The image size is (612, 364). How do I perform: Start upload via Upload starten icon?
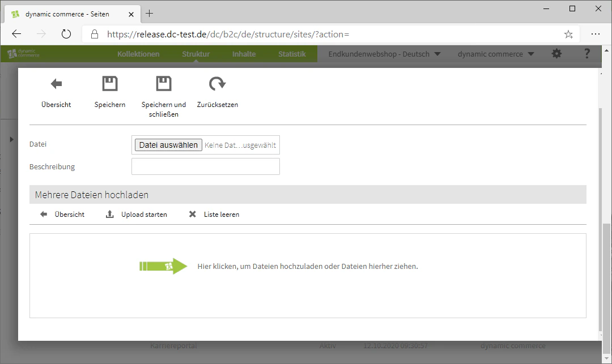coord(110,215)
